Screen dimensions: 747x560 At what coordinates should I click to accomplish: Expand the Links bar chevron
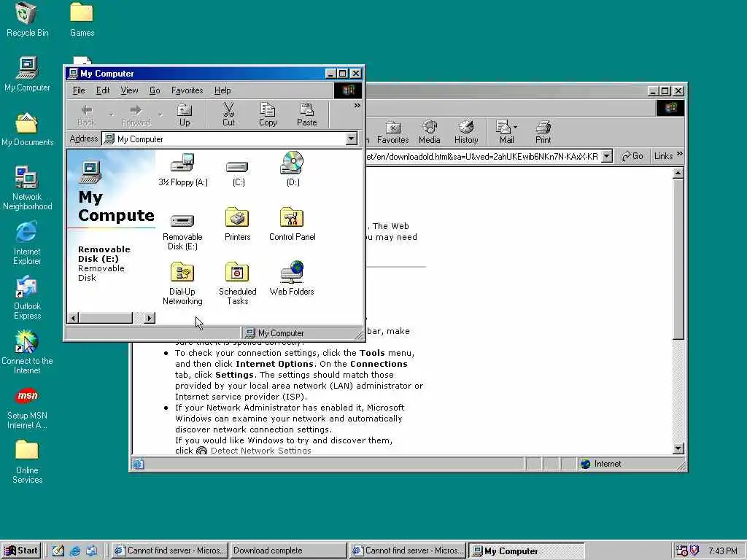click(679, 154)
